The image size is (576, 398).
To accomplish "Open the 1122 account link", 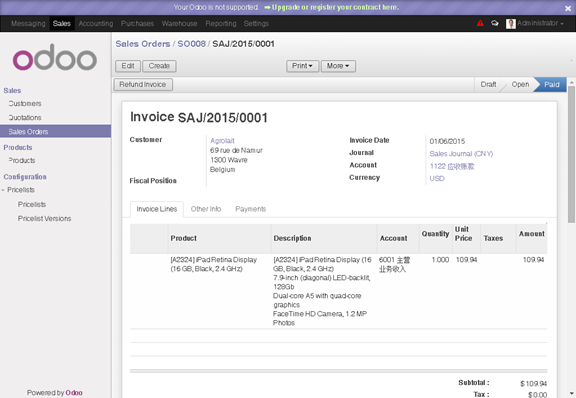I will click(452, 166).
